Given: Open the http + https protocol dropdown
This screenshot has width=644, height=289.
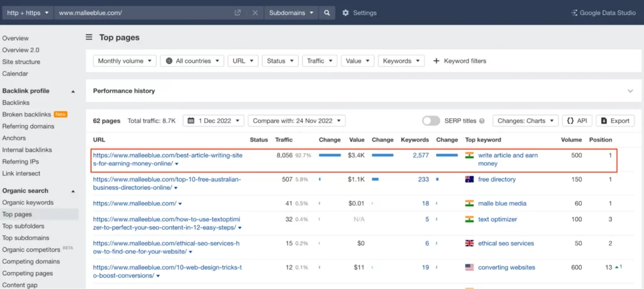Looking at the screenshot, I should (x=28, y=13).
